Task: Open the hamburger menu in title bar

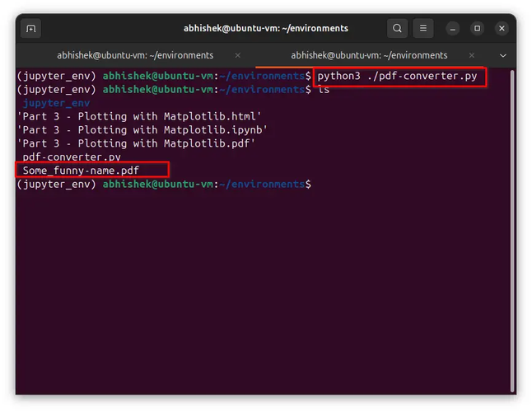Action: (422, 28)
